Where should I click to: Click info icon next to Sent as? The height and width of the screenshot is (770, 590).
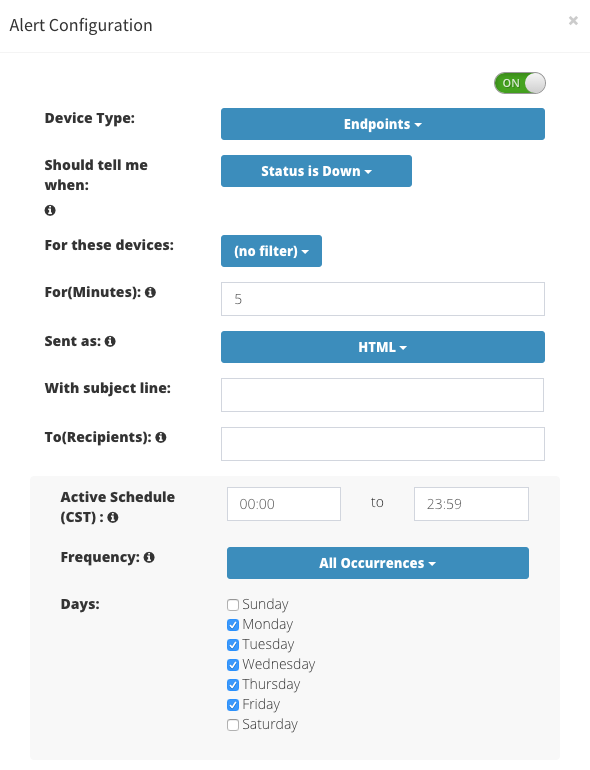tap(110, 341)
